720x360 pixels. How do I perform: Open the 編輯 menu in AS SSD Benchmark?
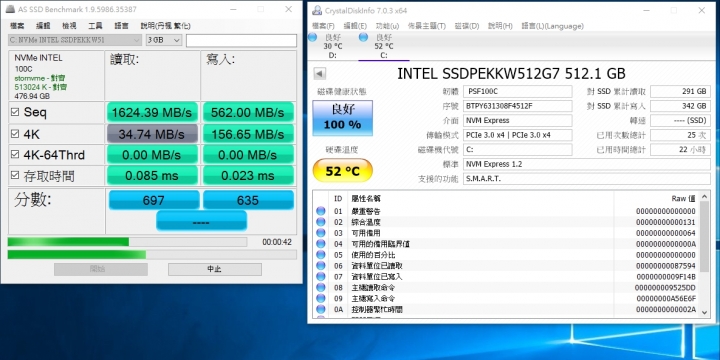(x=43, y=26)
